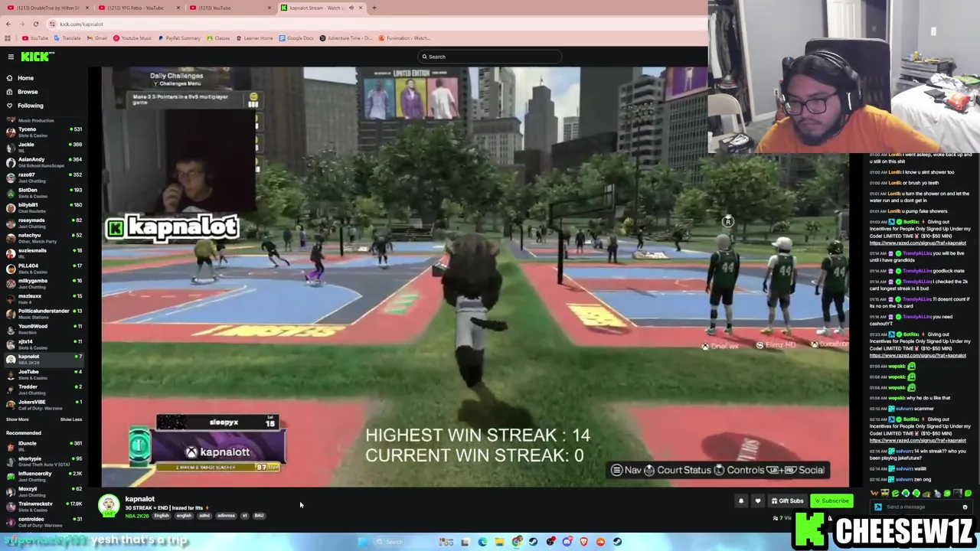Click the English language tag

[161, 516]
